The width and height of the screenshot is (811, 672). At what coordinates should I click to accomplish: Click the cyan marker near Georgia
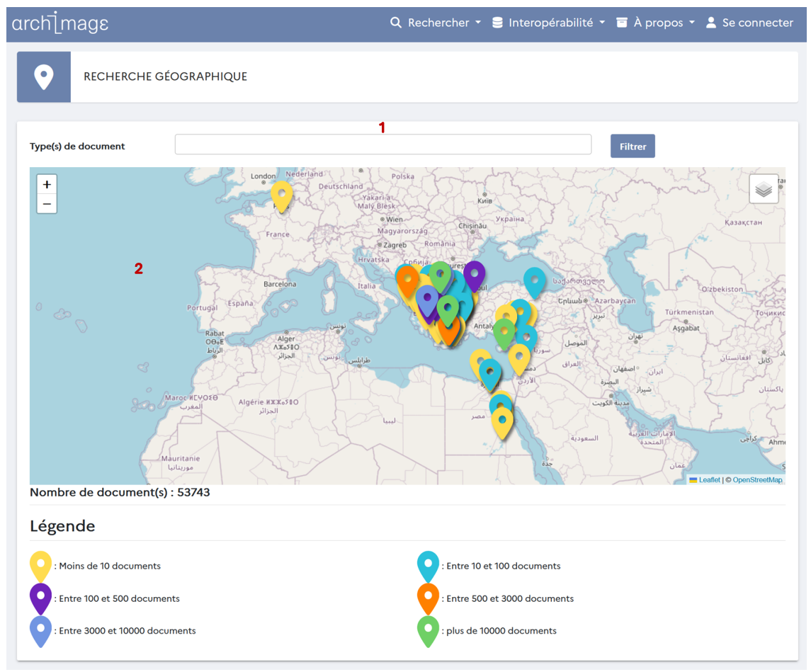pyautogui.click(x=535, y=281)
